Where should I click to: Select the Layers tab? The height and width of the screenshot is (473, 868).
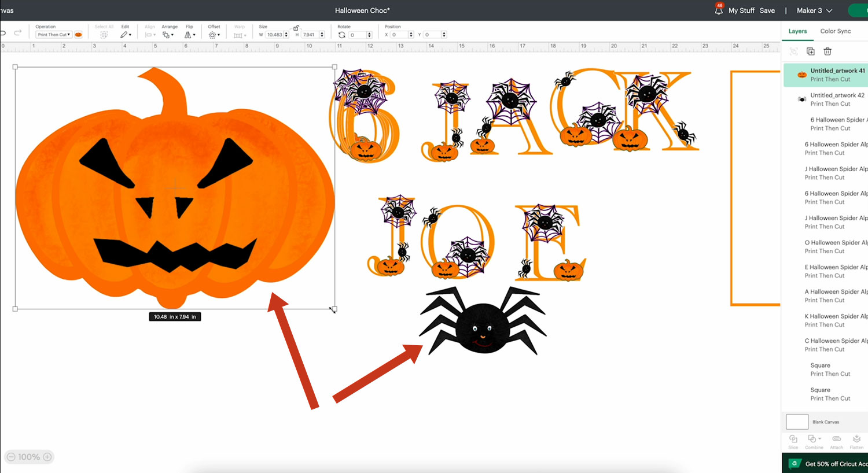click(797, 31)
